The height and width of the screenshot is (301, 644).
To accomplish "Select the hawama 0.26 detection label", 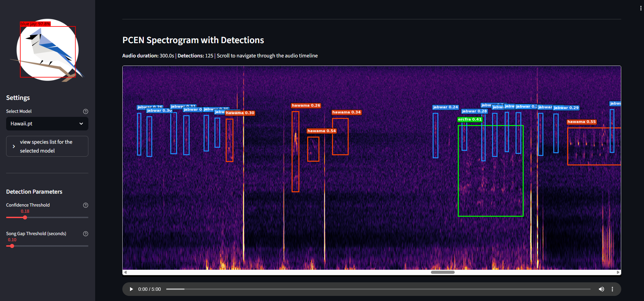I will pyautogui.click(x=306, y=106).
